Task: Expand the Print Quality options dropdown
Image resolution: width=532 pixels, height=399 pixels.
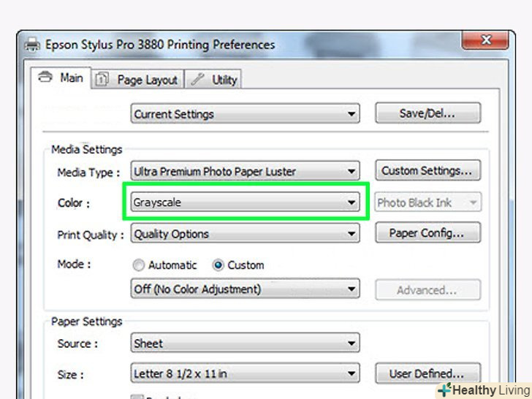Action: [x=245, y=233]
